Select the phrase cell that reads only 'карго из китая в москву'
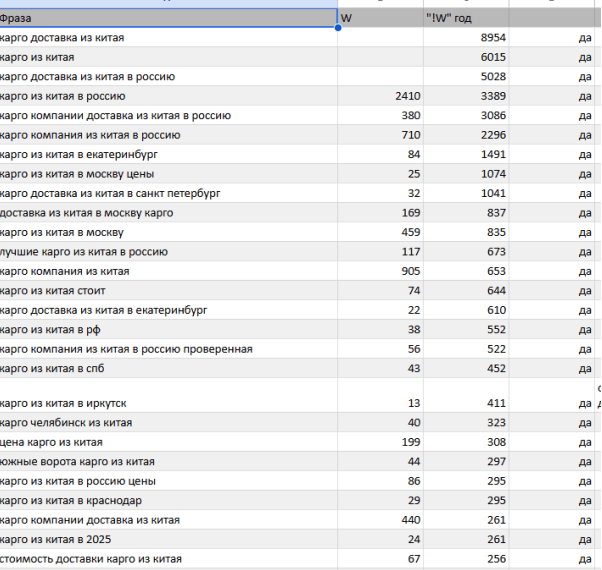 pos(169,232)
